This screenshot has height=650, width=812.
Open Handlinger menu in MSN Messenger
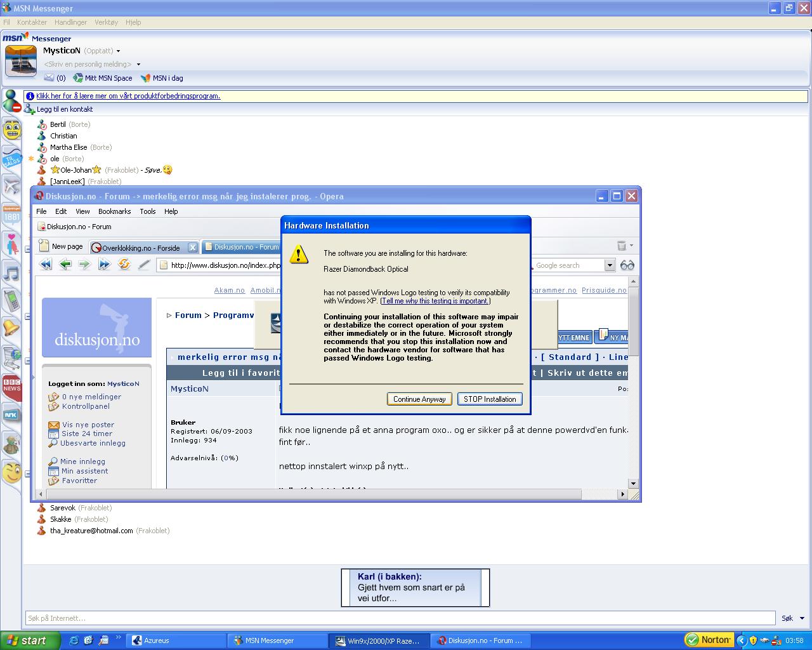(x=70, y=22)
